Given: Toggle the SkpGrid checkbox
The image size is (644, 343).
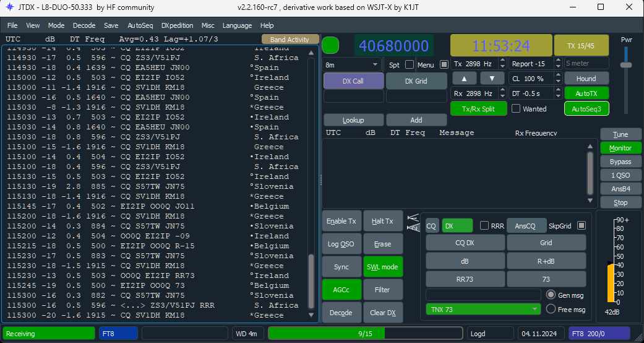Looking at the screenshot, I should pos(581,226).
